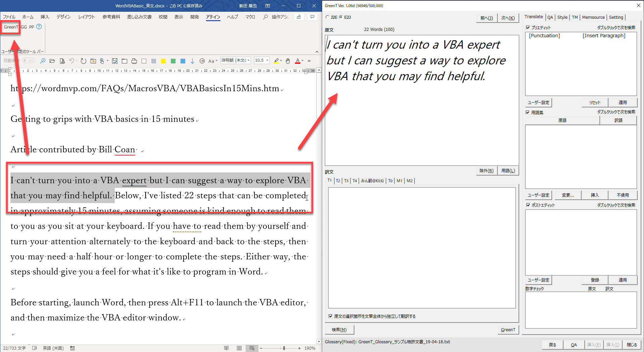Click the redo circular arrow icon

coord(83,61)
